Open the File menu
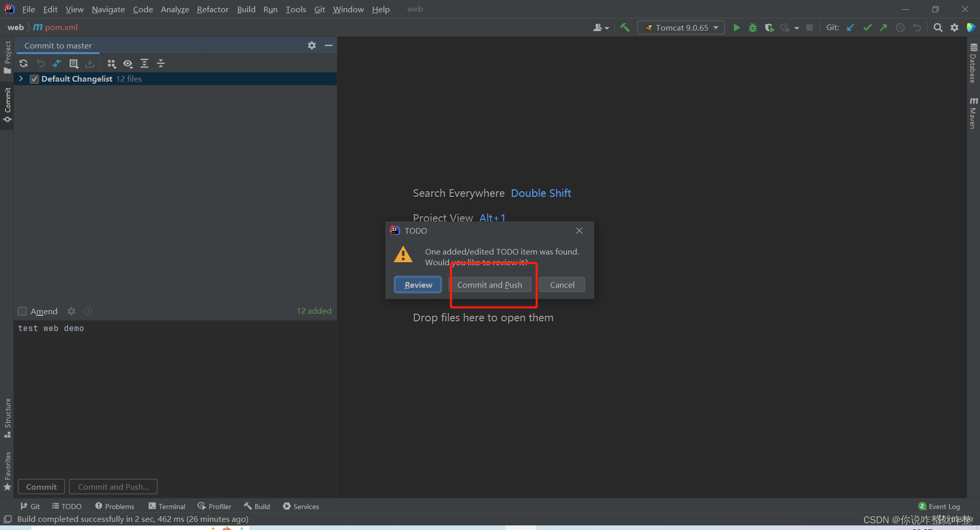 [x=29, y=9]
